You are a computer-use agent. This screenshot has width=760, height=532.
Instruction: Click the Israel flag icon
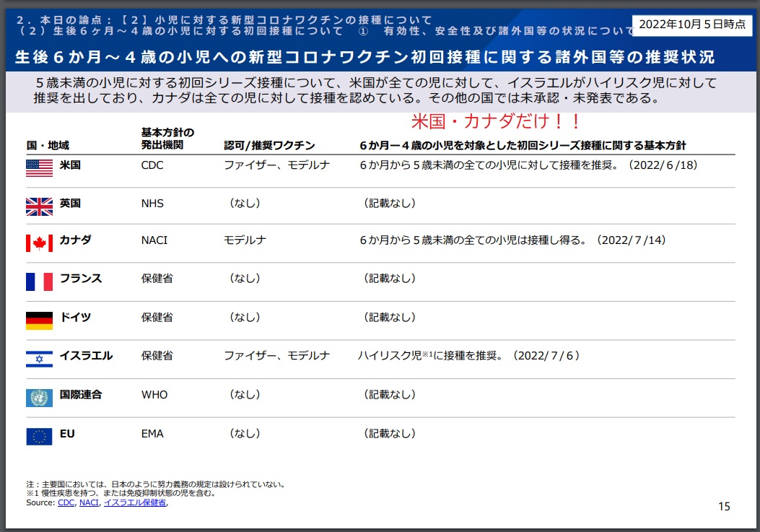coord(39,359)
